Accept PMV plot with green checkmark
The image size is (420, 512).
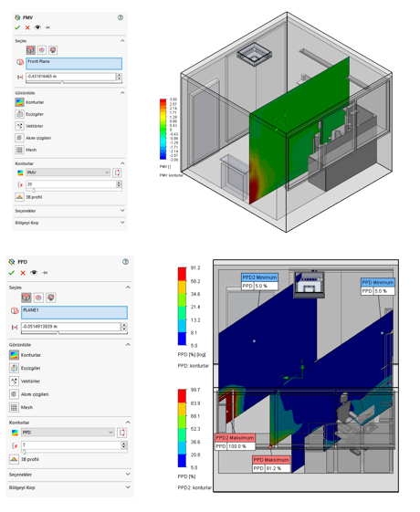pos(17,27)
